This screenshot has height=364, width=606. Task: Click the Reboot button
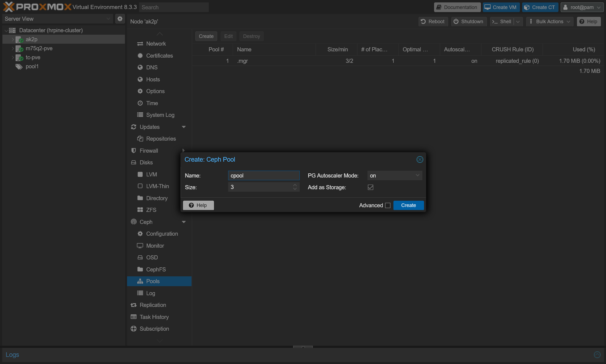point(433,22)
